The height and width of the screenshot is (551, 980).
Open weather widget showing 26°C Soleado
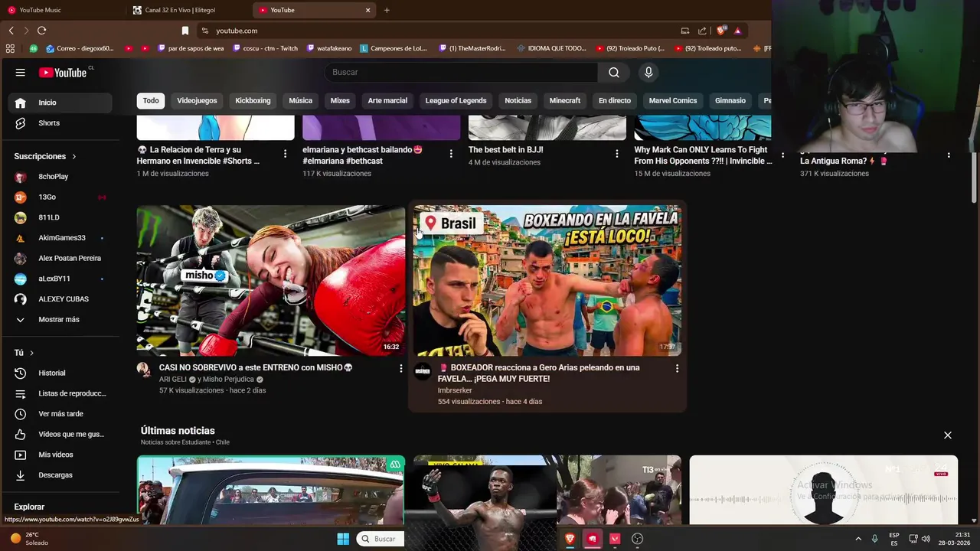pyautogui.click(x=29, y=539)
